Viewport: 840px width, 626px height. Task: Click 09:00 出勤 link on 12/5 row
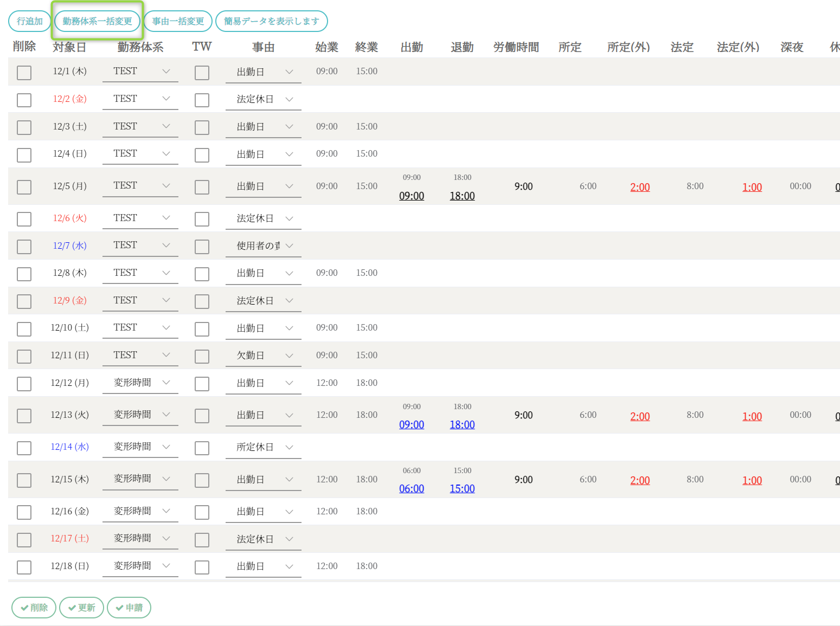(x=412, y=196)
